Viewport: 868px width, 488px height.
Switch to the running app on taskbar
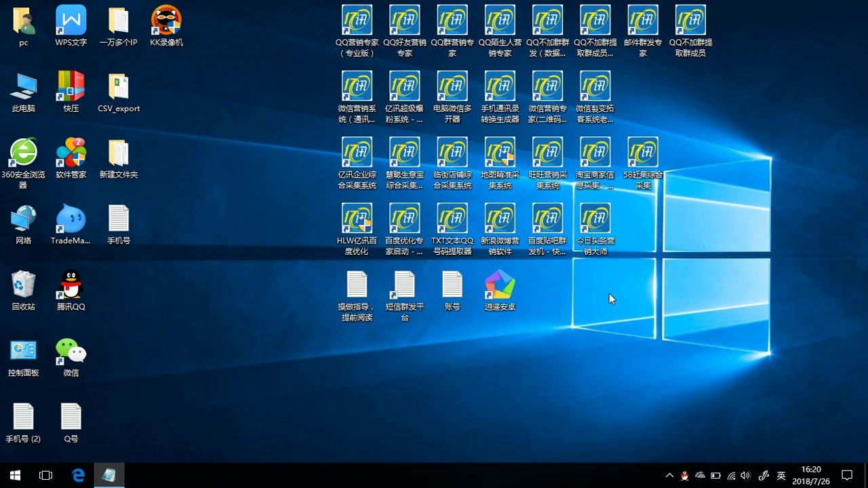pyautogui.click(x=109, y=475)
